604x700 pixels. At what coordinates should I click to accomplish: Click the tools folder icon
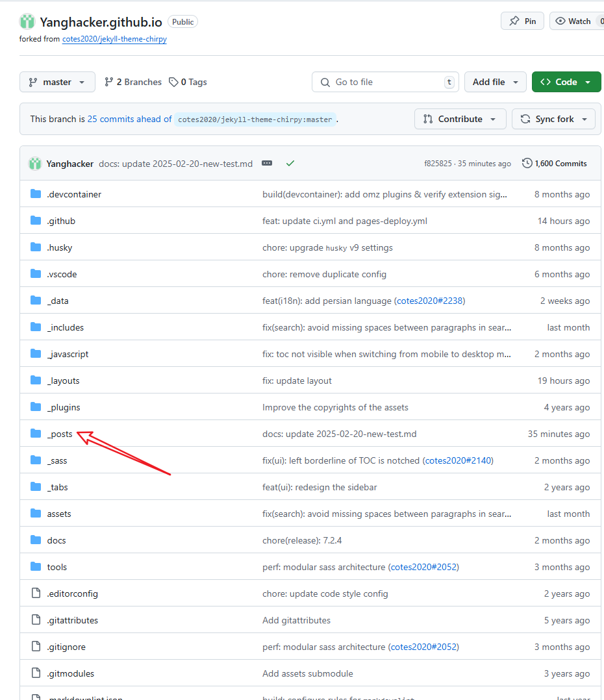click(x=36, y=566)
